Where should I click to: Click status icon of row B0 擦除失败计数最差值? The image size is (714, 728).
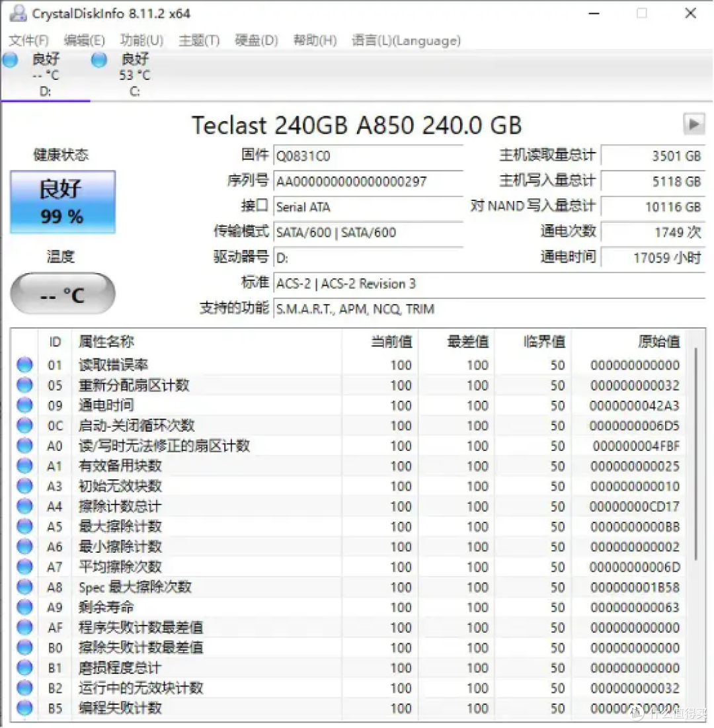(x=24, y=648)
